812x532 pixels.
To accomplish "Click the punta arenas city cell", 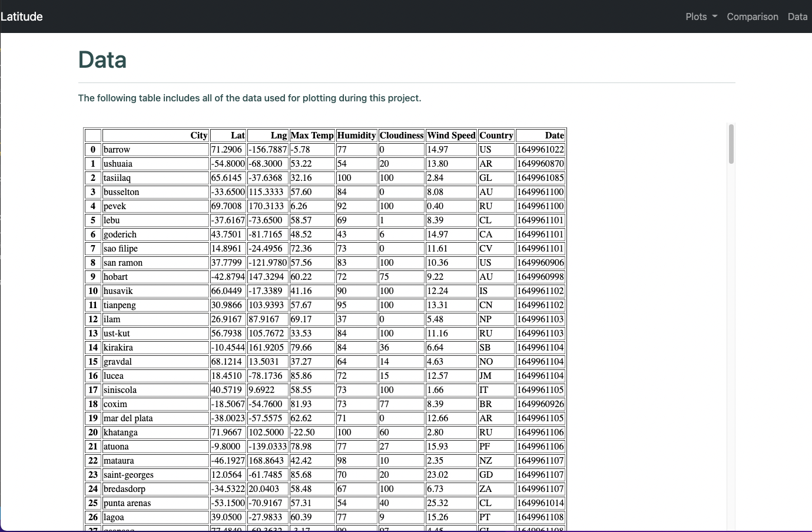I will pos(155,503).
